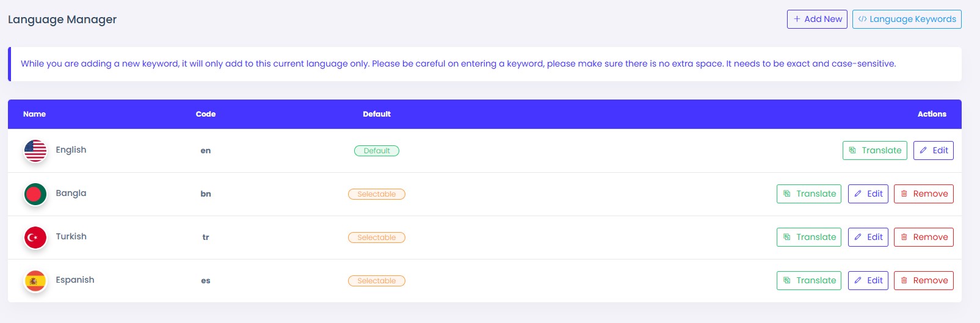Click the Spain flag icon
The width and height of the screenshot is (980, 323).
tap(35, 281)
